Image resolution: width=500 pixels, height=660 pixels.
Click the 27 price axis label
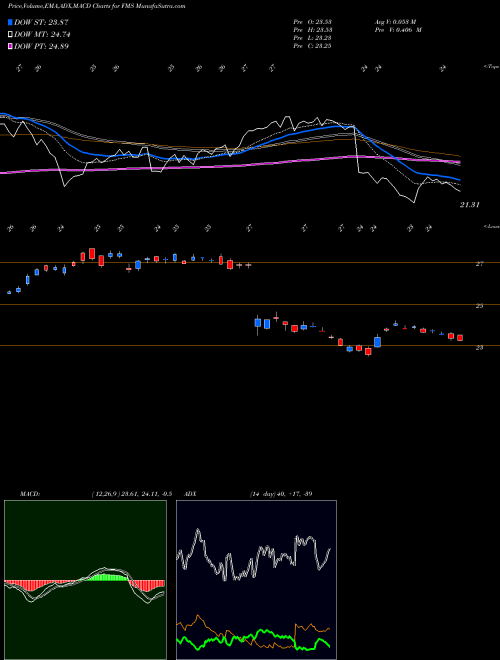479,264
